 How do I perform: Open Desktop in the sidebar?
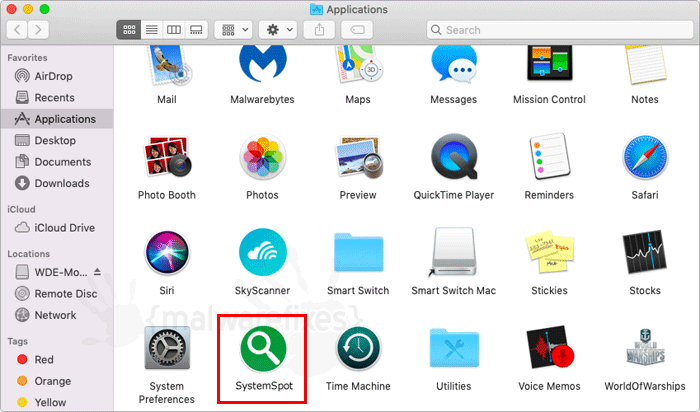(x=57, y=141)
